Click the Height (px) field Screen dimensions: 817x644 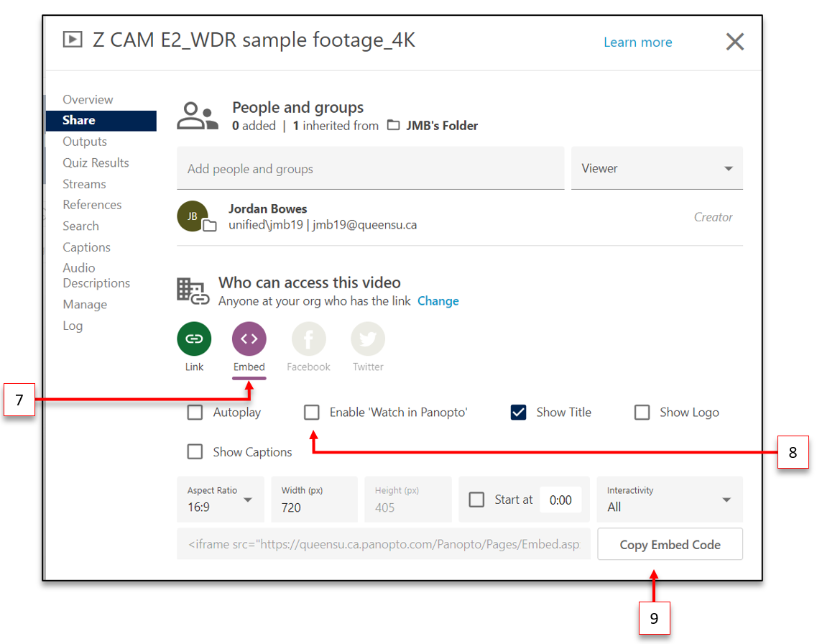(408, 499)
